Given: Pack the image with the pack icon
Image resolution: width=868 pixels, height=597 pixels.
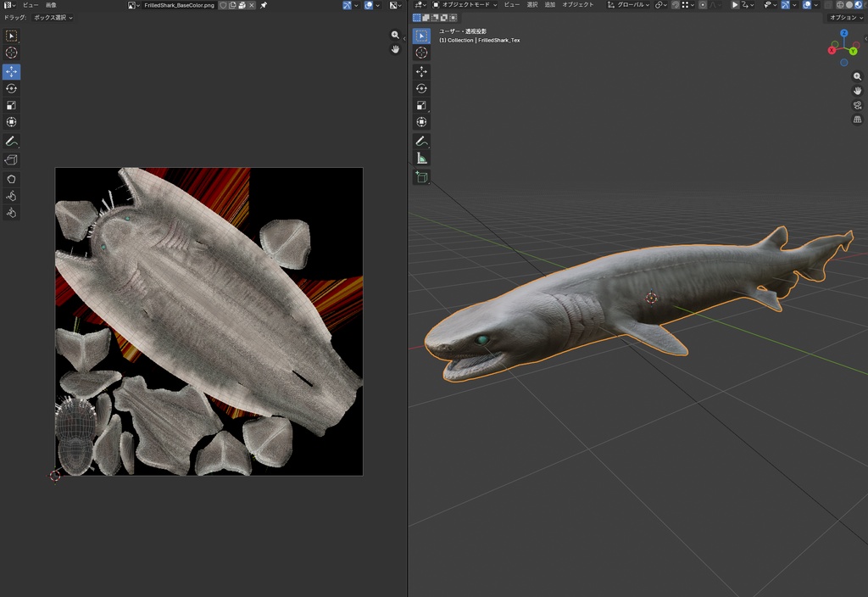Looking at the screenshot, I should coord(242,5).
